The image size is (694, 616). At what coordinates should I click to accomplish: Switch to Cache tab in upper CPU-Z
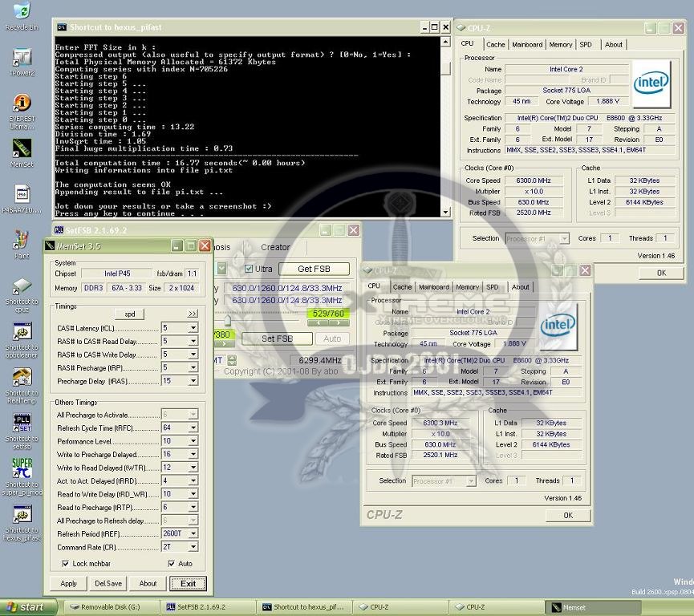(495, 44)
